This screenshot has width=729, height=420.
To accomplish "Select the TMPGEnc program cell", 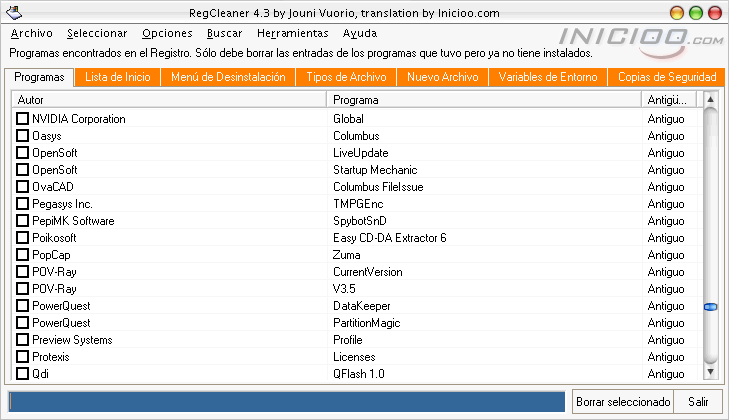I will 358,204.
